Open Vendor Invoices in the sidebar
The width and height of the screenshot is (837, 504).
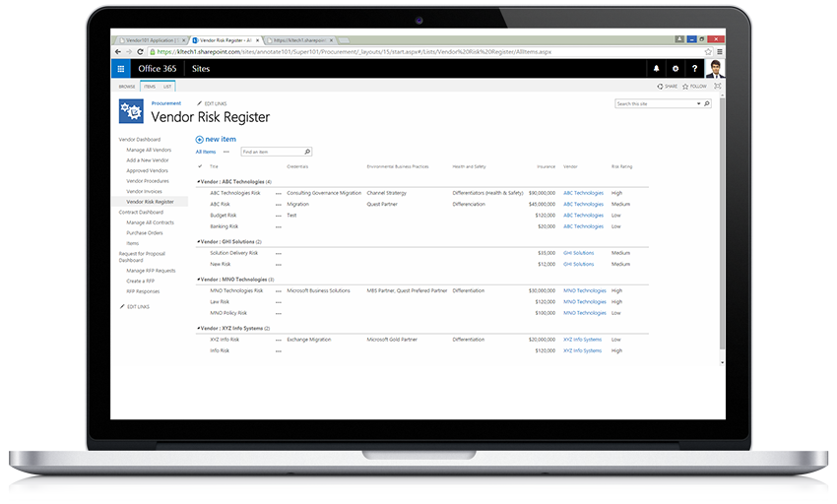(x=144, y=191)
